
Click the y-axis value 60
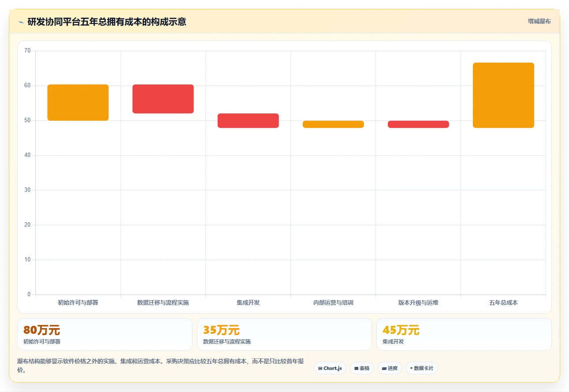[x=27, y=86]
